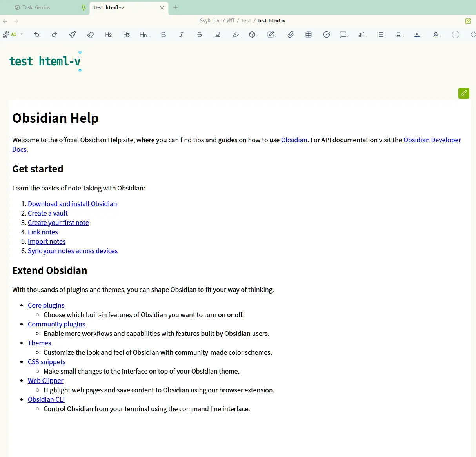Click the green pencil edit button
This screenshot has height=457, width=476.
[464, 93]
